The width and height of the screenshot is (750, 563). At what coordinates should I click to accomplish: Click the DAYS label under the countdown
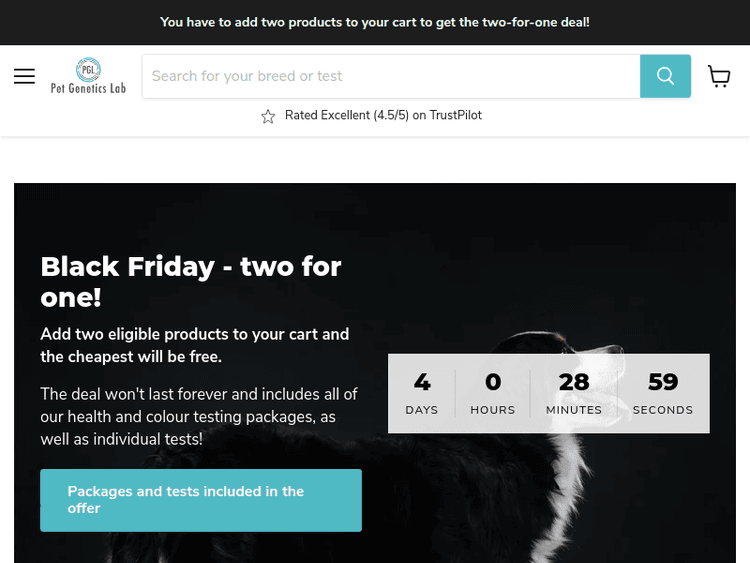[422, 410]
